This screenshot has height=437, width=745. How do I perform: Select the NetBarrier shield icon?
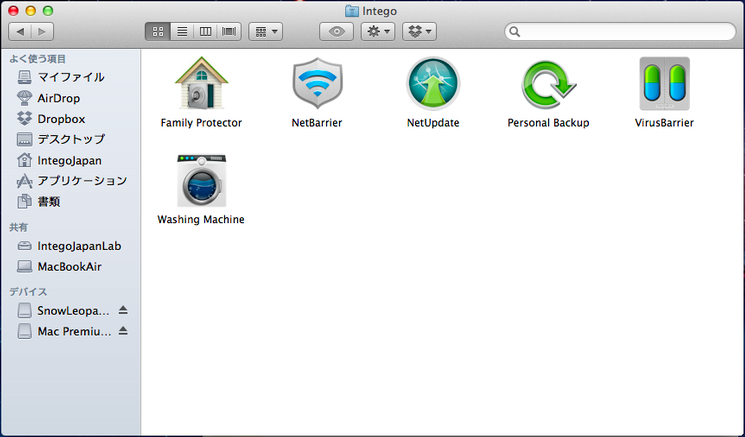click(x=317, y=83)
